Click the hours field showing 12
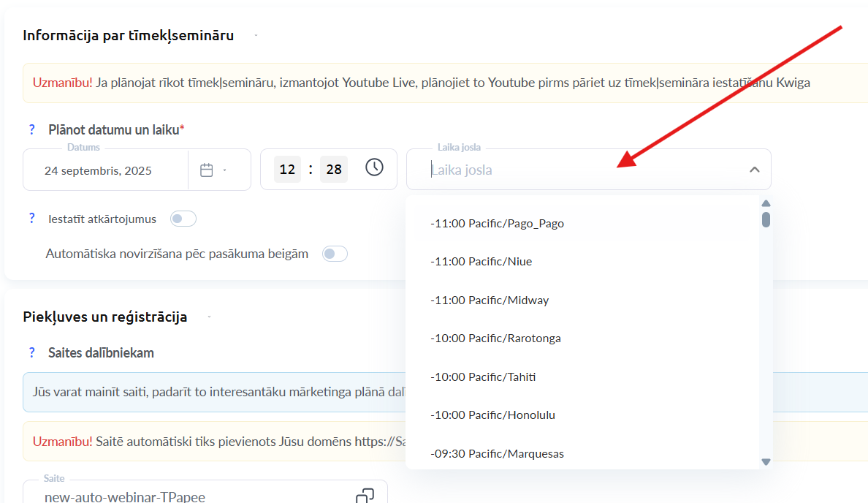 [x=287, y=170]
